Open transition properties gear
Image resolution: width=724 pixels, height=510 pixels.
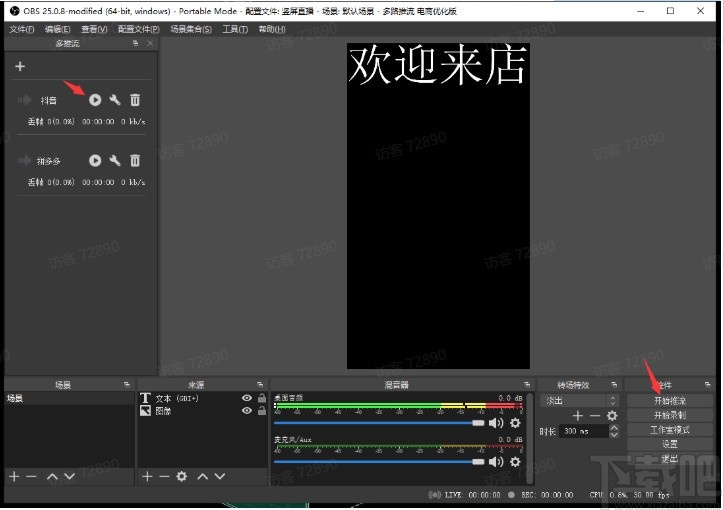tap(612, 416)
